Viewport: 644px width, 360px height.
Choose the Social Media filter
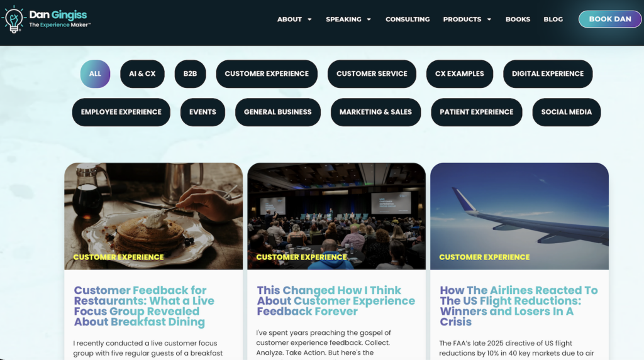point(566,112)
